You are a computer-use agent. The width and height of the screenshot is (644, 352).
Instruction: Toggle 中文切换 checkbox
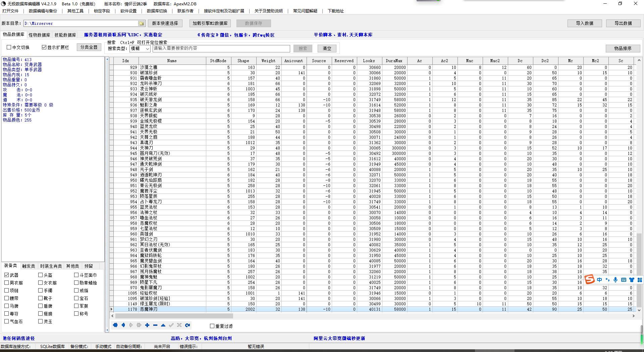(x=9, y=47)
